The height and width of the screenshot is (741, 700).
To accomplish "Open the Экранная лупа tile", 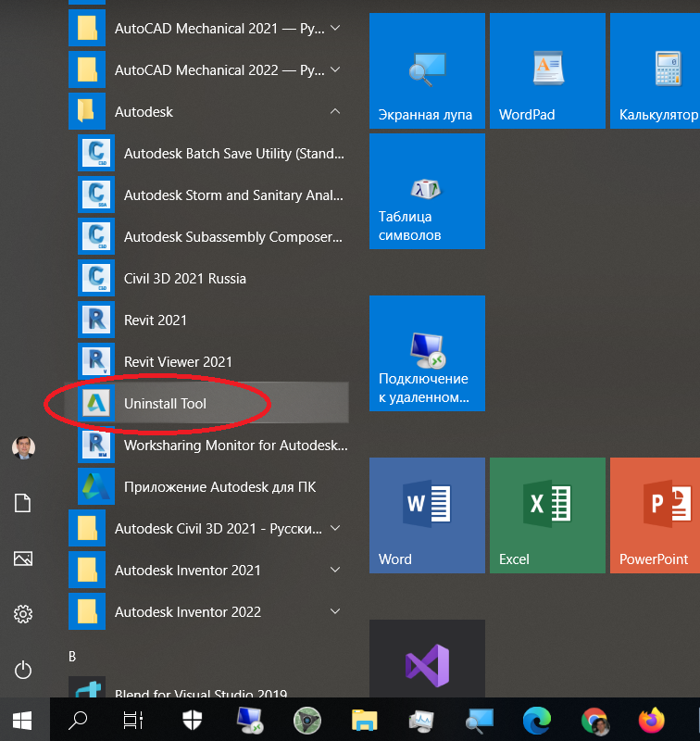I will pyautogui.click(x=427, y=71).
